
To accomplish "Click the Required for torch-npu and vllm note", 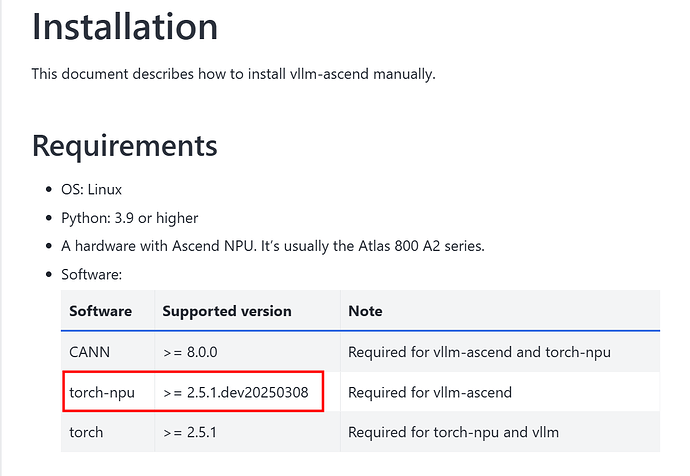I will point(453,432).
